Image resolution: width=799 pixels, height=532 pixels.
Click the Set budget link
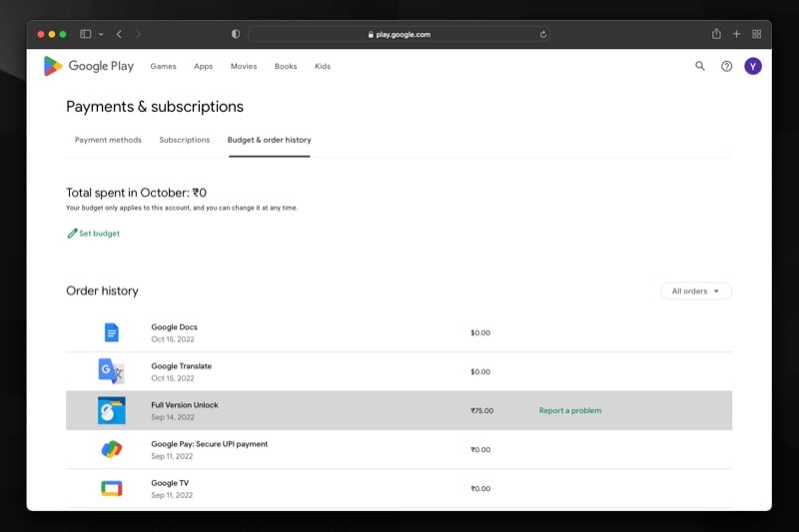pos(94,234)
